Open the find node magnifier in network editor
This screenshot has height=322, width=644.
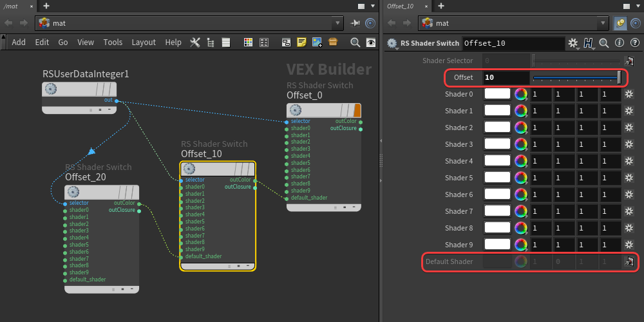(355, 43)
